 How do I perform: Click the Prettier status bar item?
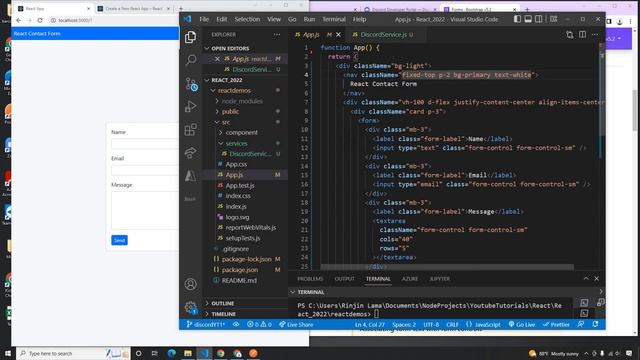(x=556, y=324)
